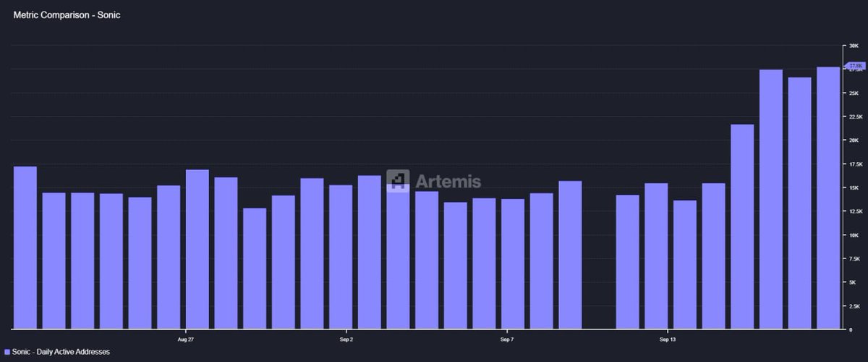This screenshot has height=362, width=868.
Task: Click the '25K' y-axis label
Action: 854,93
